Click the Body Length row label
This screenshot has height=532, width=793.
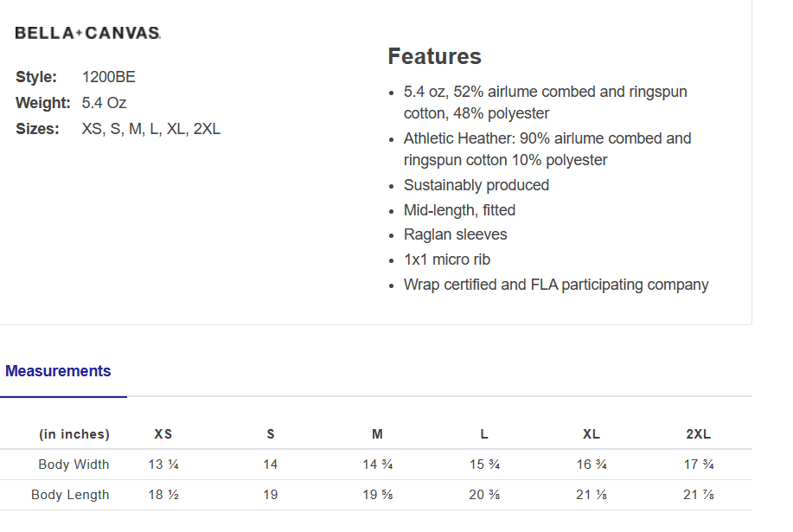tap(70, 495)
